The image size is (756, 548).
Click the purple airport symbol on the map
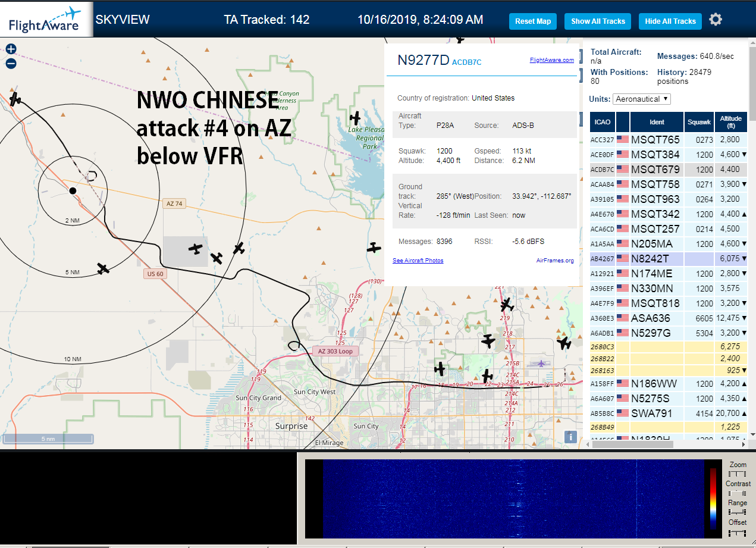(541, 363)
